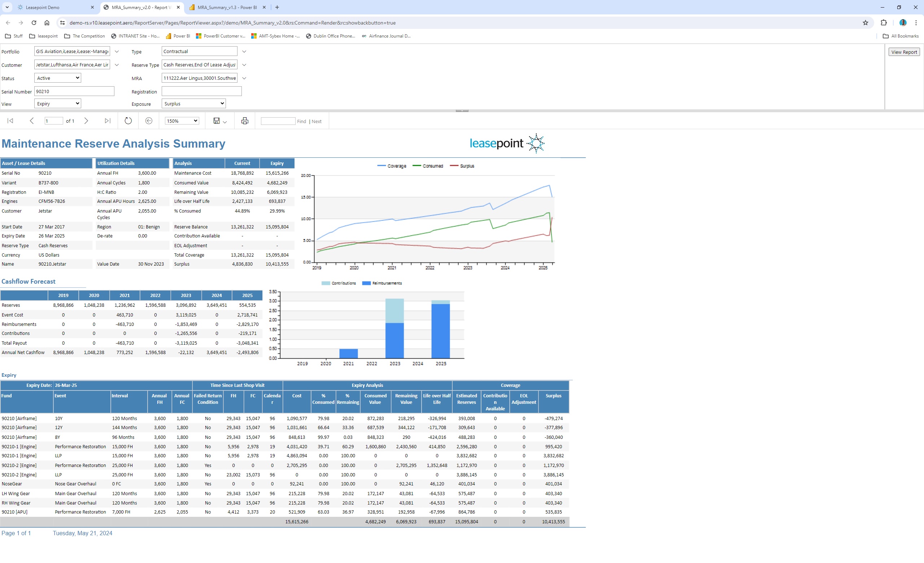Open AMT-Sybex Home bookmark
This screenshot has width=924, height=563.
click(276, 36)
